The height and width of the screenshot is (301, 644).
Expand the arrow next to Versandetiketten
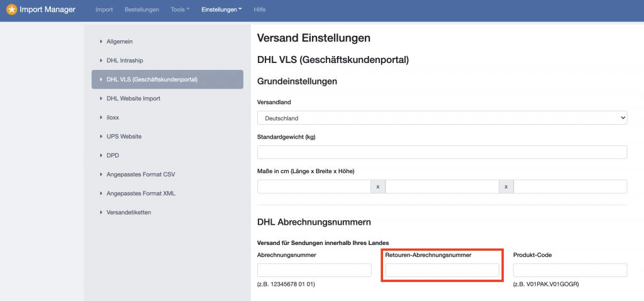coord(101,212)
